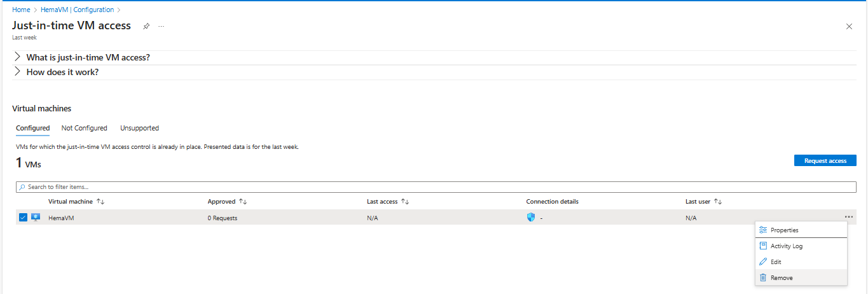The width and height of the screenshot is (868, 294).
Task: Close the Just-in-time VM access blade
Action: click(x=849, y=26)
